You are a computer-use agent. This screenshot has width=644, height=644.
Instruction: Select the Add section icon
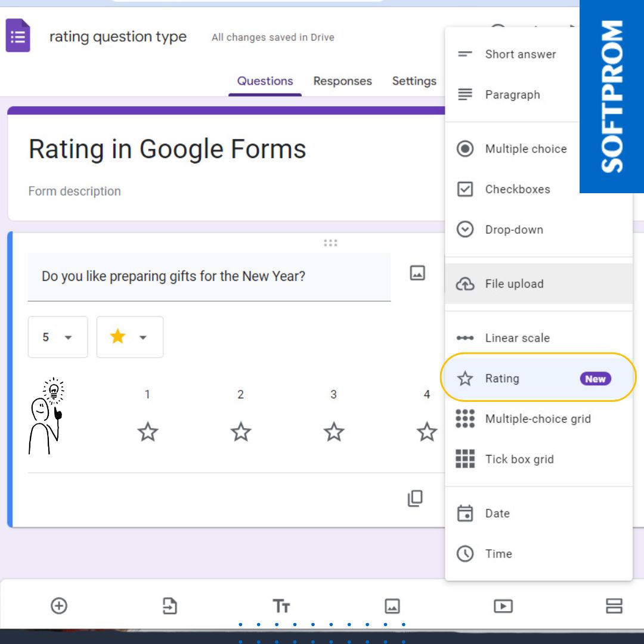tap(614, 606)
